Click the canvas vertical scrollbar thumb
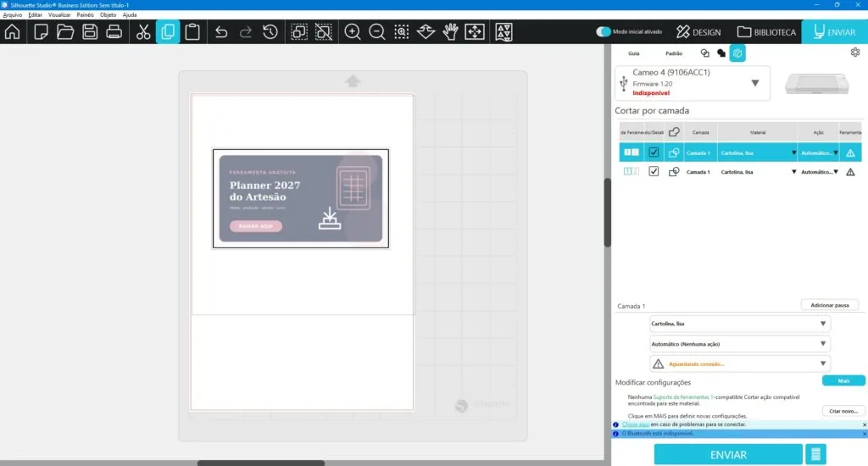 click(607, 212)
